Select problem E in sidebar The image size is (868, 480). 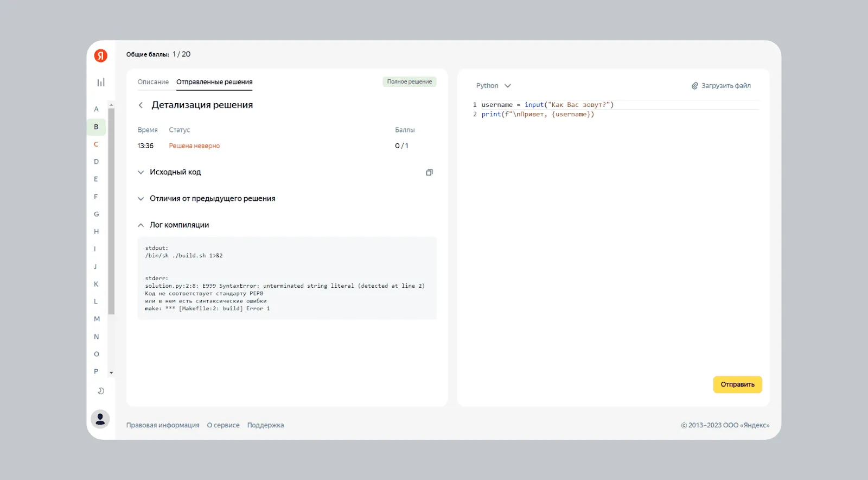point(97,179)
